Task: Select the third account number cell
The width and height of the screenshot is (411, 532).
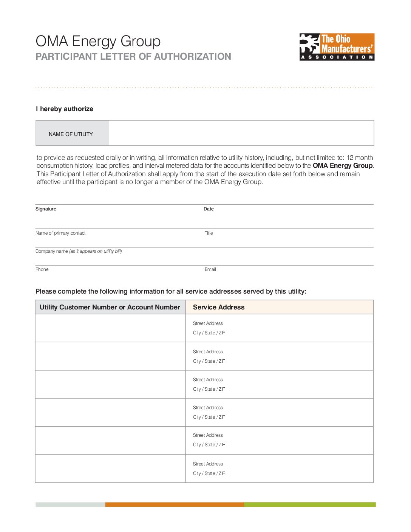Action: coord(110,384)
